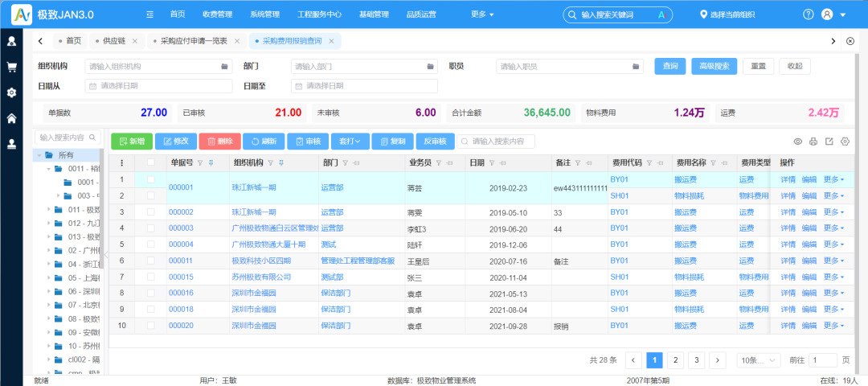Open the 套打 dropdown button
Screen dimensions: 868x386
pyautogui.click(x=350, y=142)
